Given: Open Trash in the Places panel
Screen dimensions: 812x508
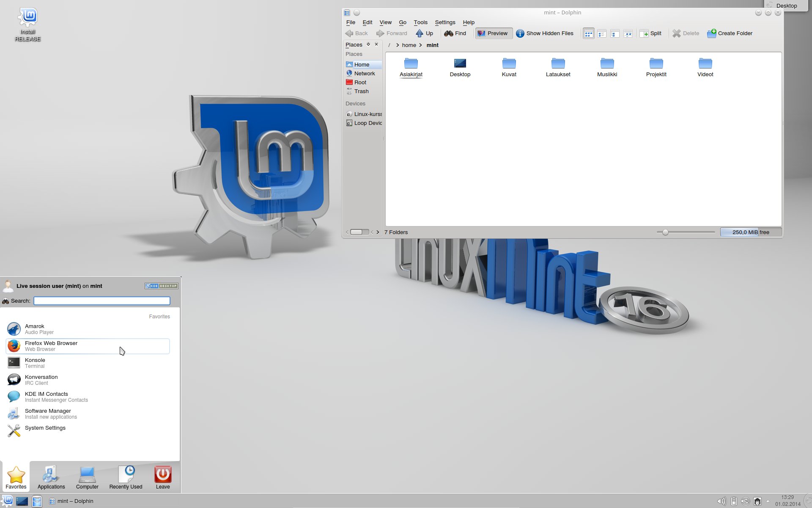Looking at the screenshot, I should (x=363, y=91).
